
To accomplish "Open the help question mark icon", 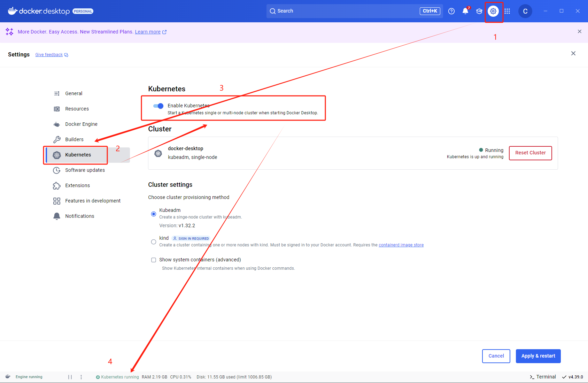I will click(x=451, y=11).
